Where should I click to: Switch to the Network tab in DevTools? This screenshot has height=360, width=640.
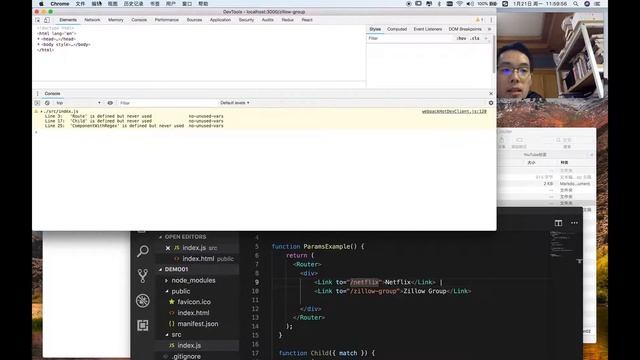tap(92, 20)
